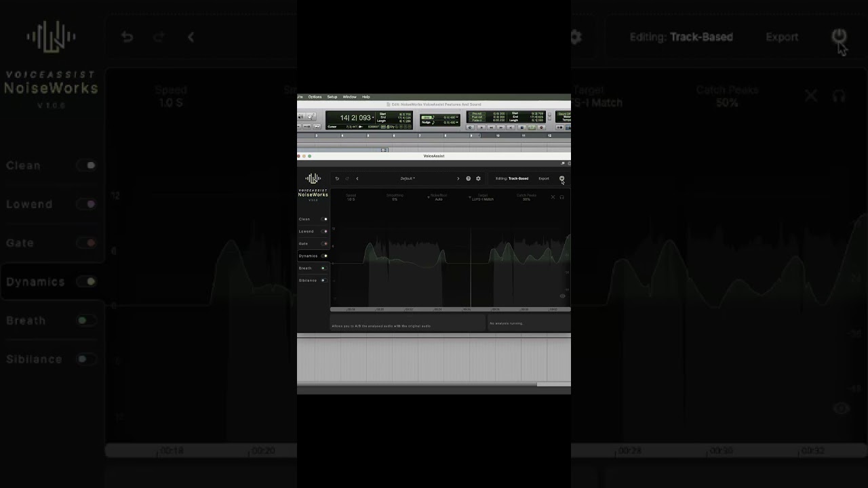Open the Default preset dropdown
This screenshot has height=488, width=868.
[x=407, y=179]
